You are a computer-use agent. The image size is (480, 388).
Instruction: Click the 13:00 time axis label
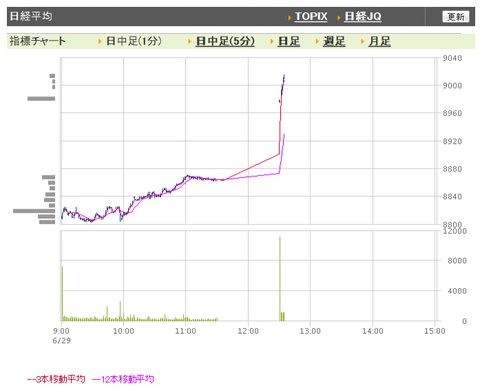pos(310,331)
